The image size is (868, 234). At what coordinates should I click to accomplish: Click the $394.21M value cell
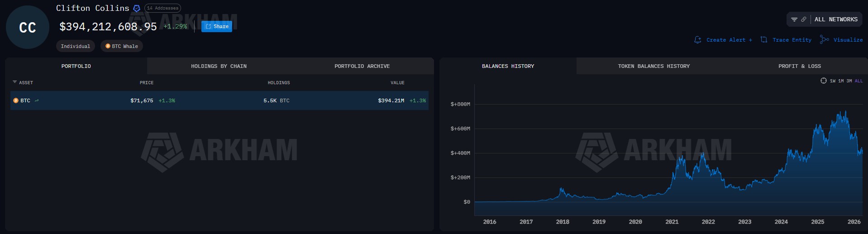pos(391,100)
